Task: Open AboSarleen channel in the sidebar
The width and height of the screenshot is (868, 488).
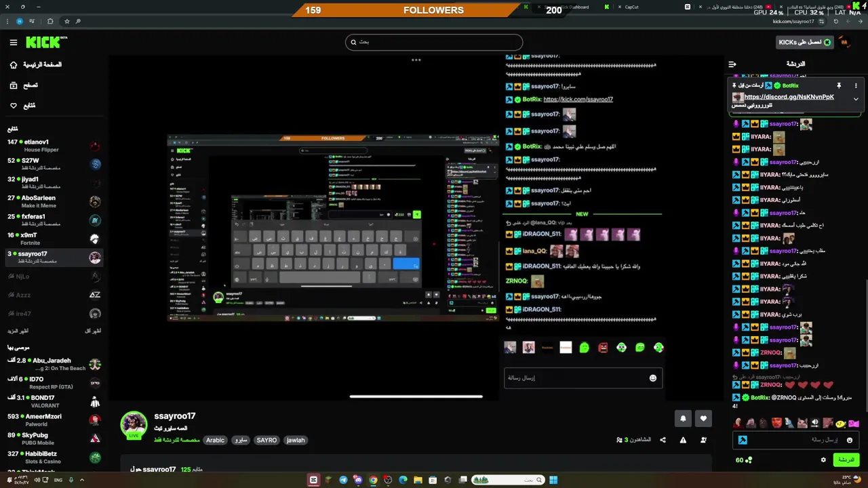Action: pos(54,201)
